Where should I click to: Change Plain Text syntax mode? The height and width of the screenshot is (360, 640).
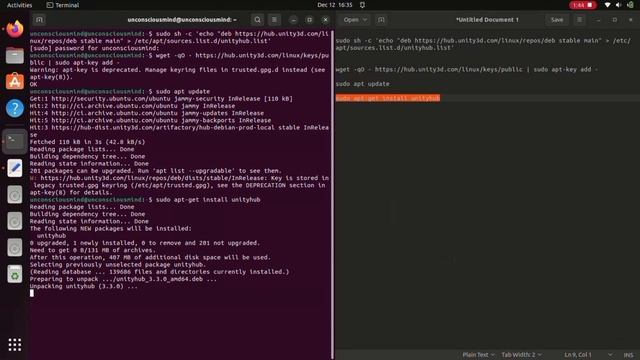(x=478, y=355)
